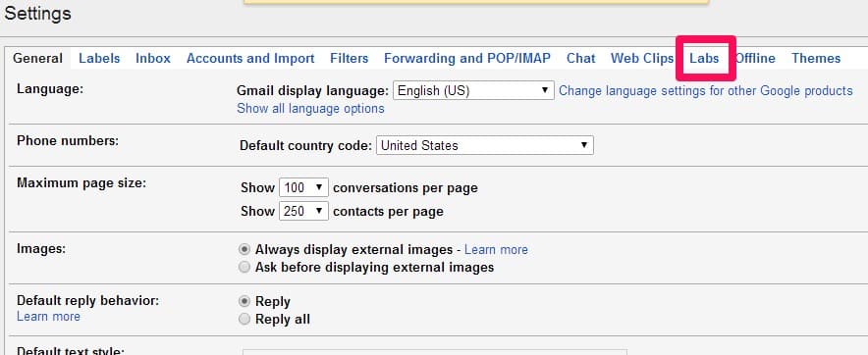Switch to the Chat tab
The width and height of the screenshot is (868, 355).
point(580,58)
